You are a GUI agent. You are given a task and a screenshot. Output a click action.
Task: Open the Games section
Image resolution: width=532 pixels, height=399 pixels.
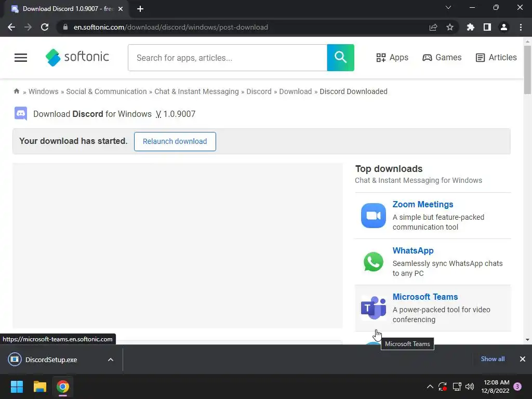point(442,57)
